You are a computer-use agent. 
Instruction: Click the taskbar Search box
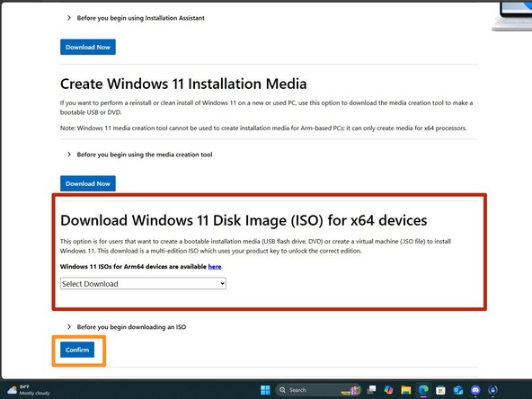(317, 390)
